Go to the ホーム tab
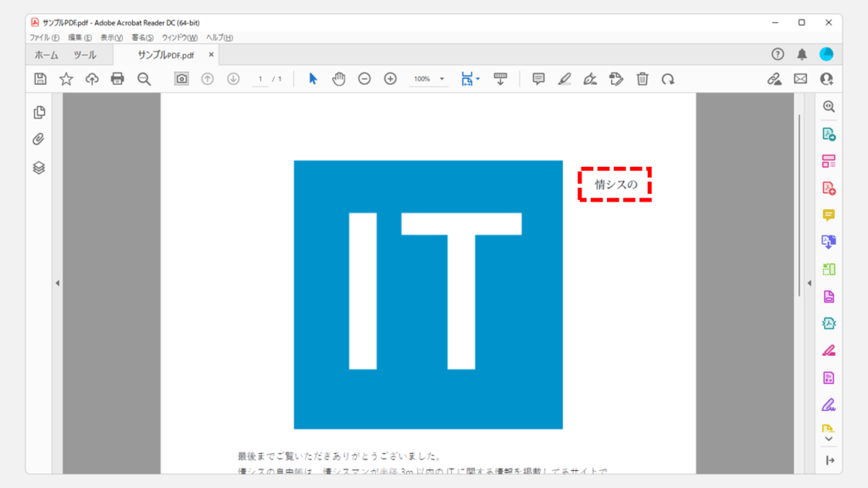Viewport: 868px width, 488px height. tap(47, 55)
